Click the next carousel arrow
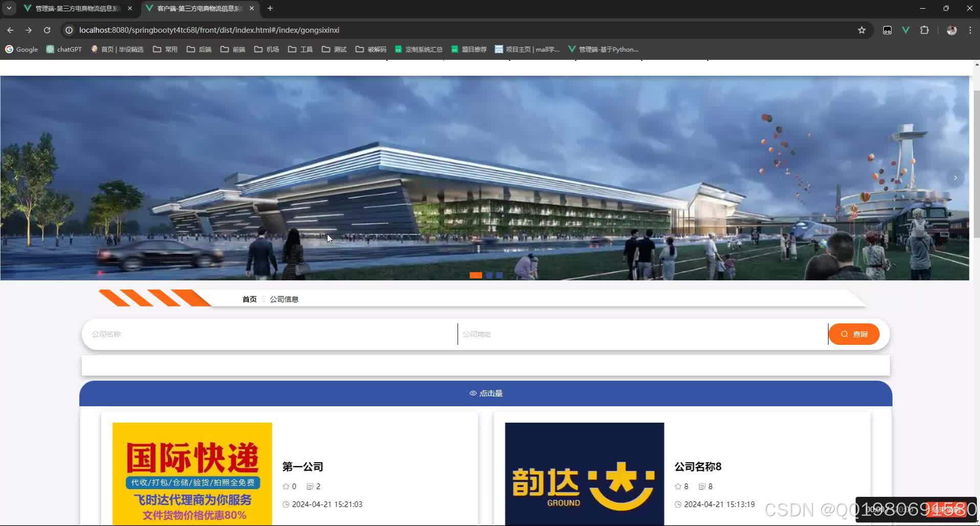This screenshot has height=526, width=980. click(954, 178)
